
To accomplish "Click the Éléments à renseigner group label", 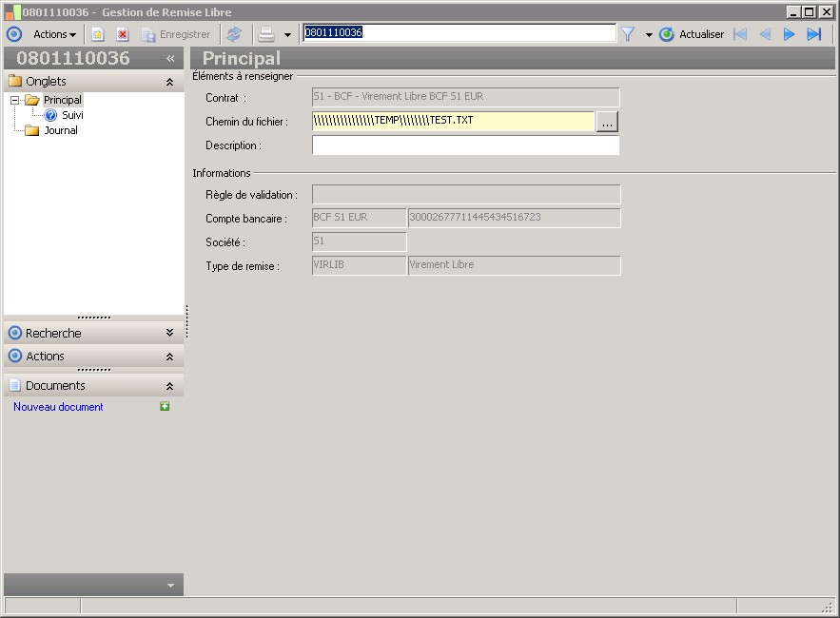I will 243,76.
